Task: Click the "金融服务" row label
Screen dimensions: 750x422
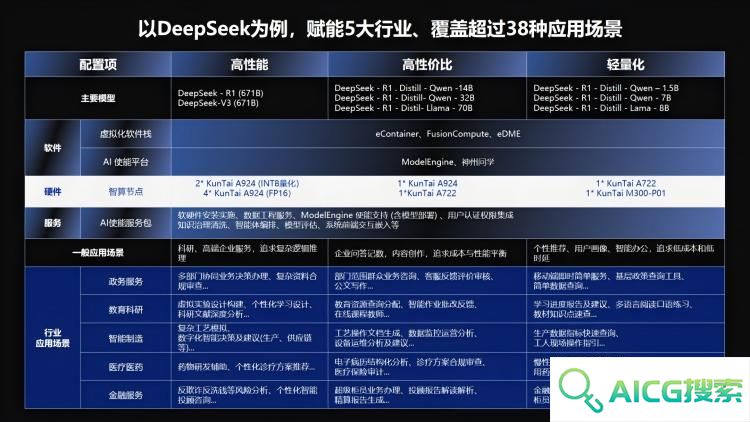Action: (126, 395)
